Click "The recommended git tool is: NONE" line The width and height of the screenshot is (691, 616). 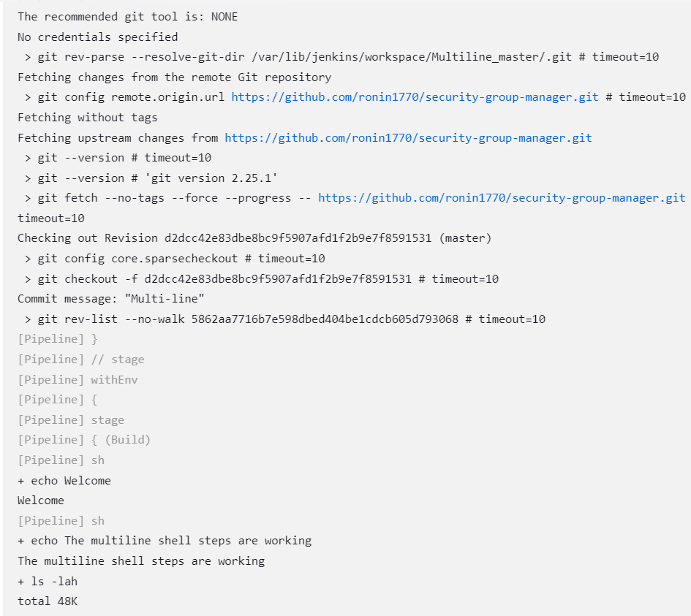coord(127,16)
